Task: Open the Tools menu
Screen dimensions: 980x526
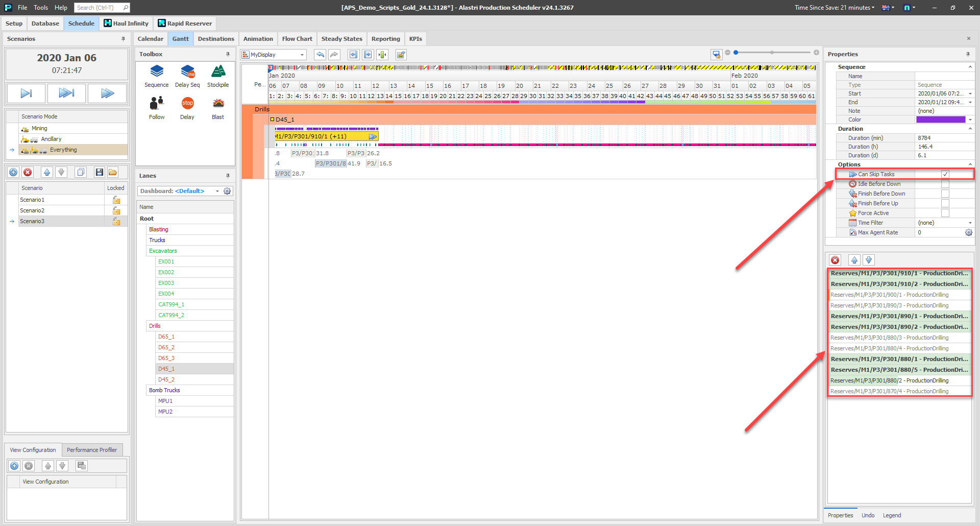Action: [x=41, y=8]
